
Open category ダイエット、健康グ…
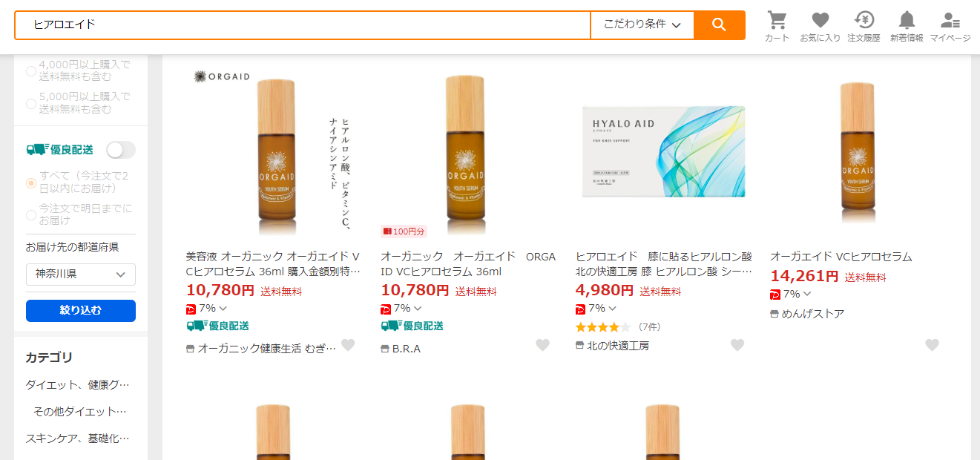click(78, 384)
